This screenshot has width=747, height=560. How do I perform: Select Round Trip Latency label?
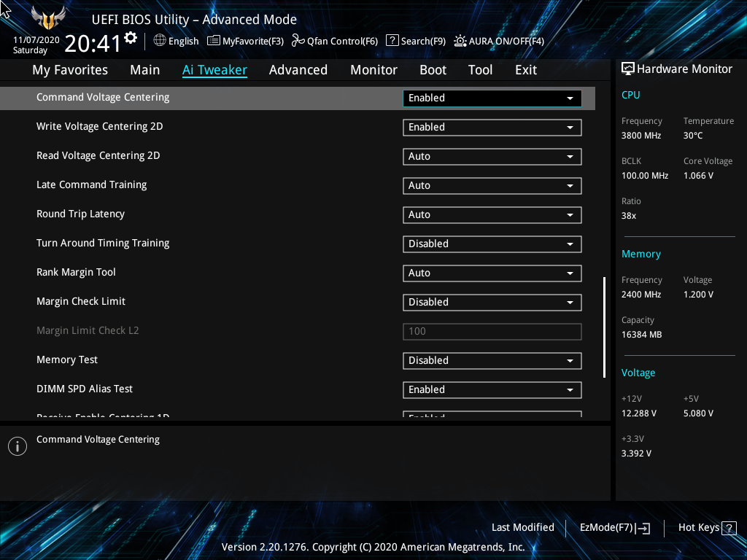pos(80,214)
